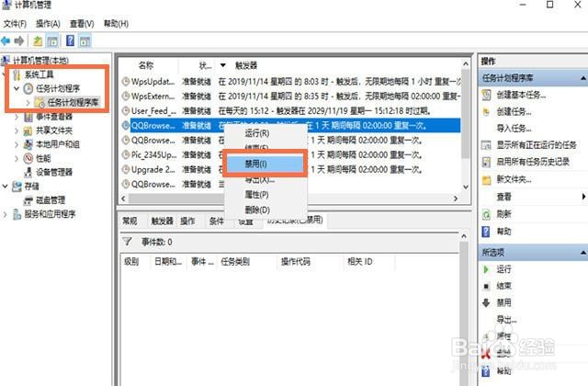This screenshot has width=588, height=386.
Task: Select 系统工具 in the tree
Action: (39, 74)
